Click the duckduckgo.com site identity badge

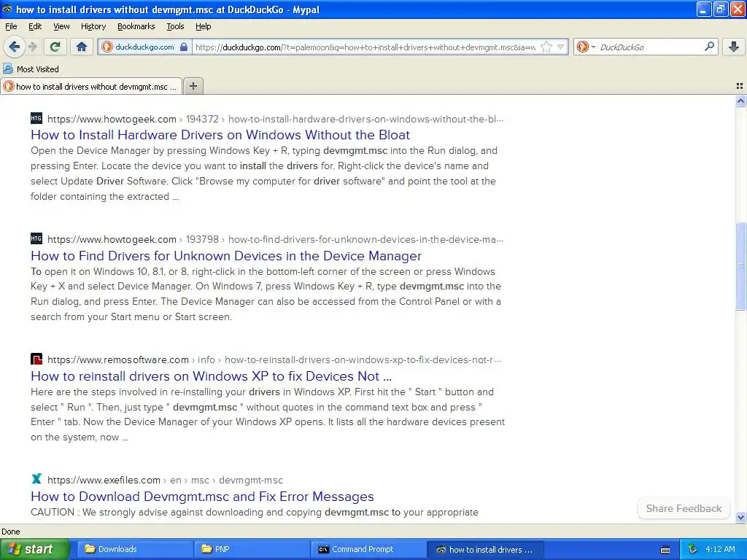(x=145, y=47)
